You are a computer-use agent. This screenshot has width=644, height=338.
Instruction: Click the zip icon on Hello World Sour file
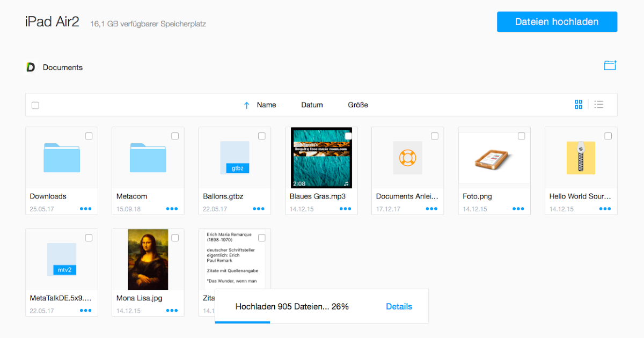click(581, 158)
